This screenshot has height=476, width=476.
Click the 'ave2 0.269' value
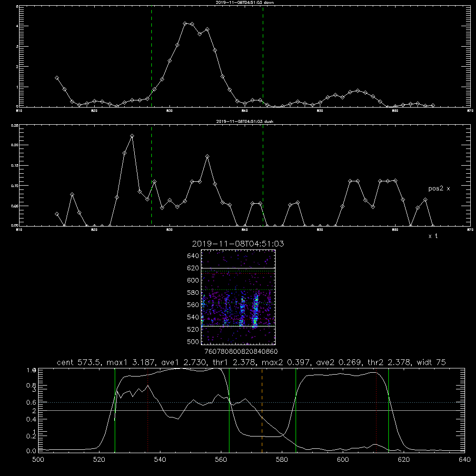pos(339,362)
